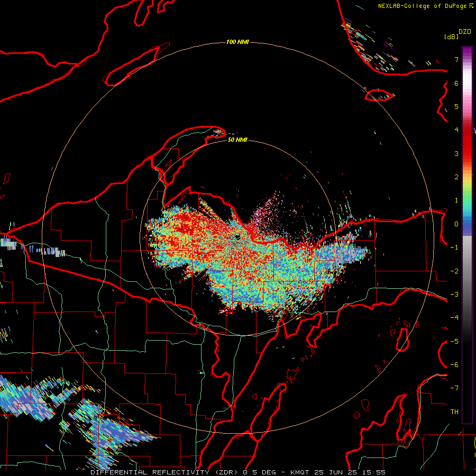Click the dark radar site at the echo center
The width and height of the screenshot is (476, 476).
[237, 237]
